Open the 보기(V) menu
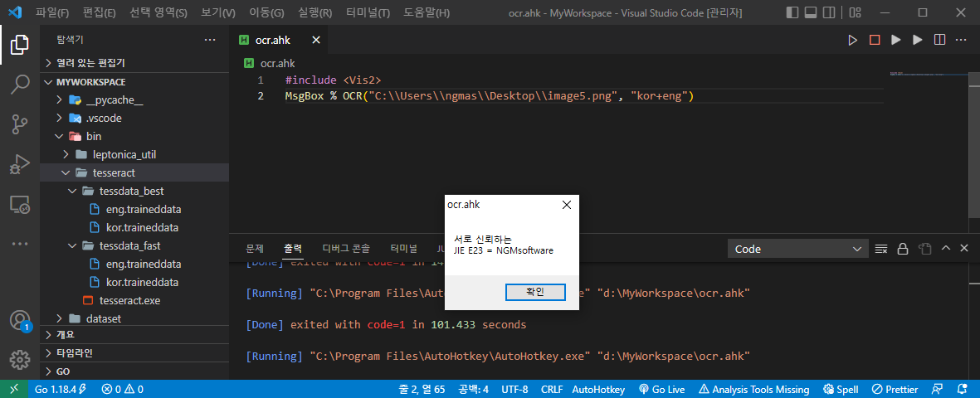The height and width of the screenshot is (398, 980). [219, 12]
